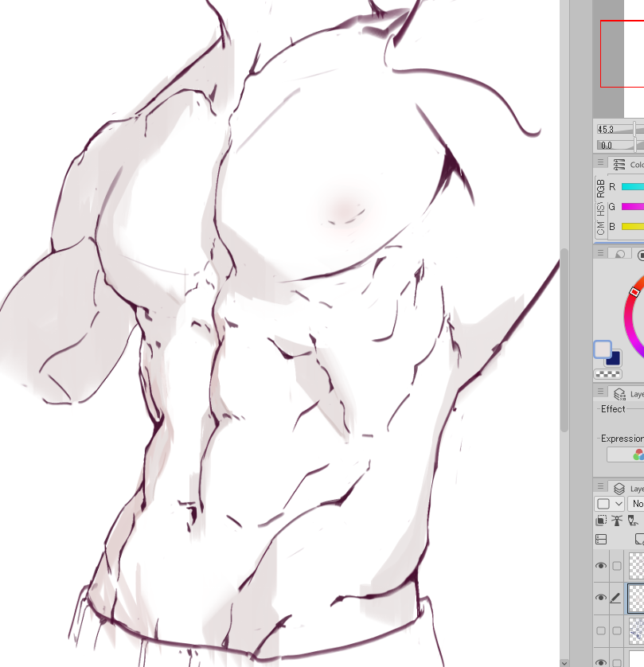Open the Layer Property panel menu

click(600, 391)
